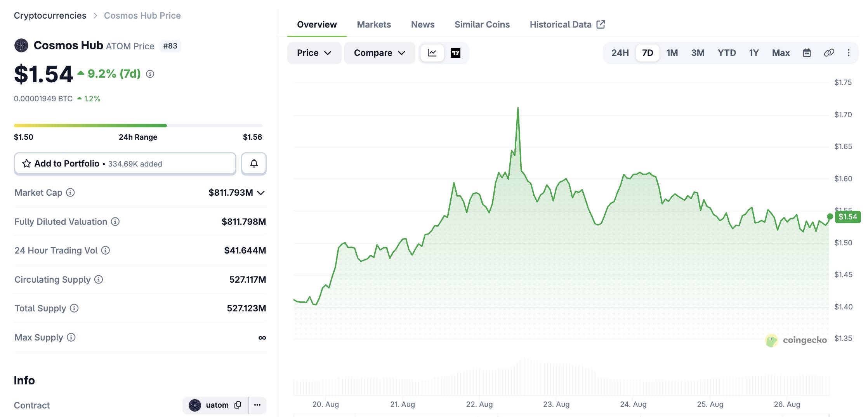
Task: Copy the uatom contract address
Action: pos(238,405)
